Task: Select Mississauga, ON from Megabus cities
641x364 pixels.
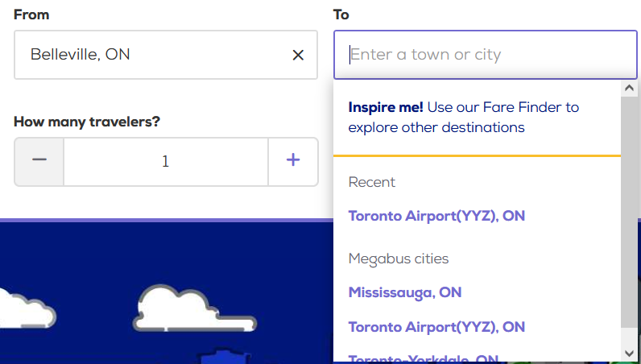Action: coord(405,292)
